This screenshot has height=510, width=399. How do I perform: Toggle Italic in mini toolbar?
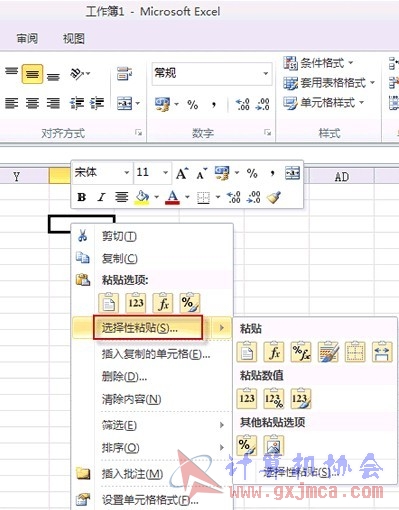click(x=101, y=197)
